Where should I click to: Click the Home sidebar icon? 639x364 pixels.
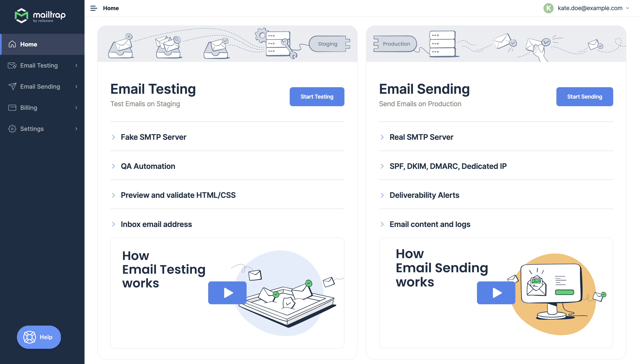coord(12,44)
